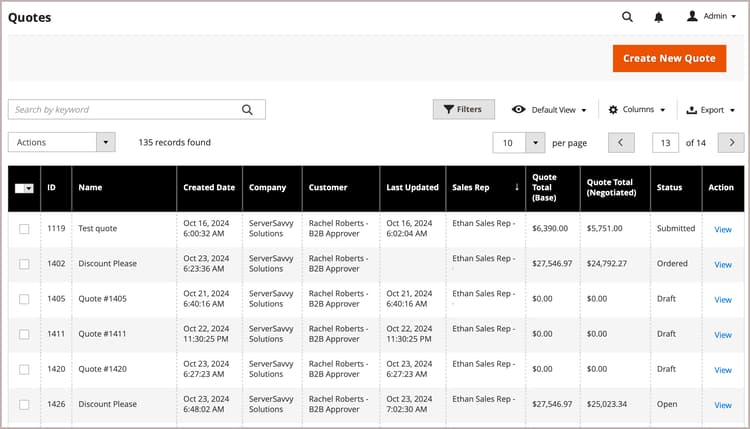Click the Export upload icon
The image size is (750, 429).
click(691, 110)
